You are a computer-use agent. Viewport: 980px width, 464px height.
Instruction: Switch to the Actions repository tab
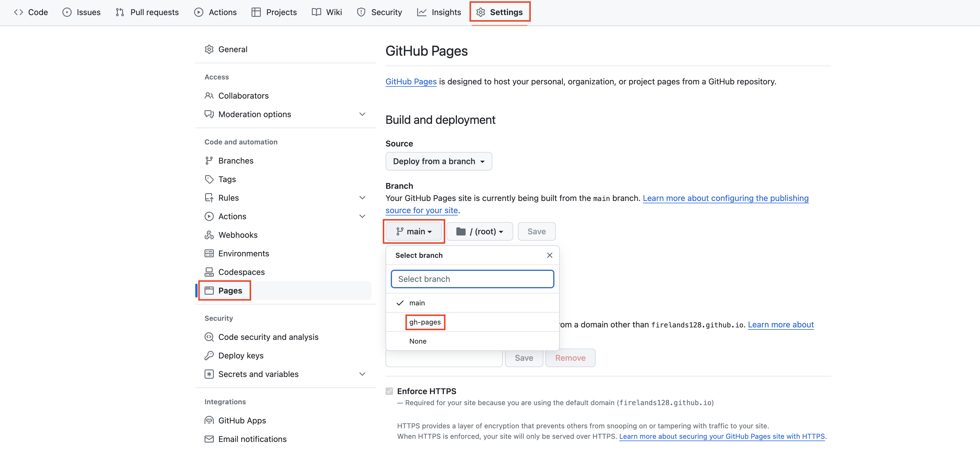click(215, 12)
